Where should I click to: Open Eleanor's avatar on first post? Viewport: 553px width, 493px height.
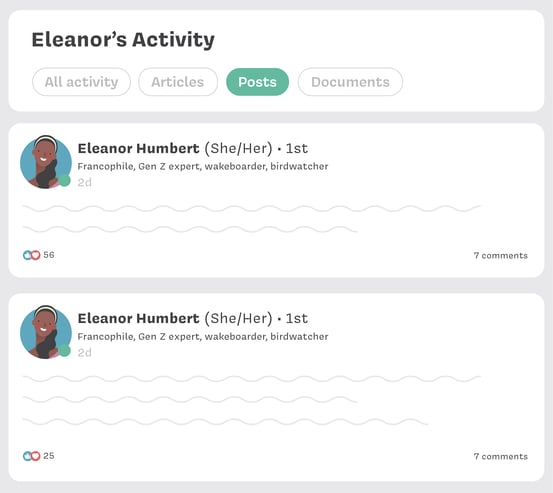click(x=46, y=162)
